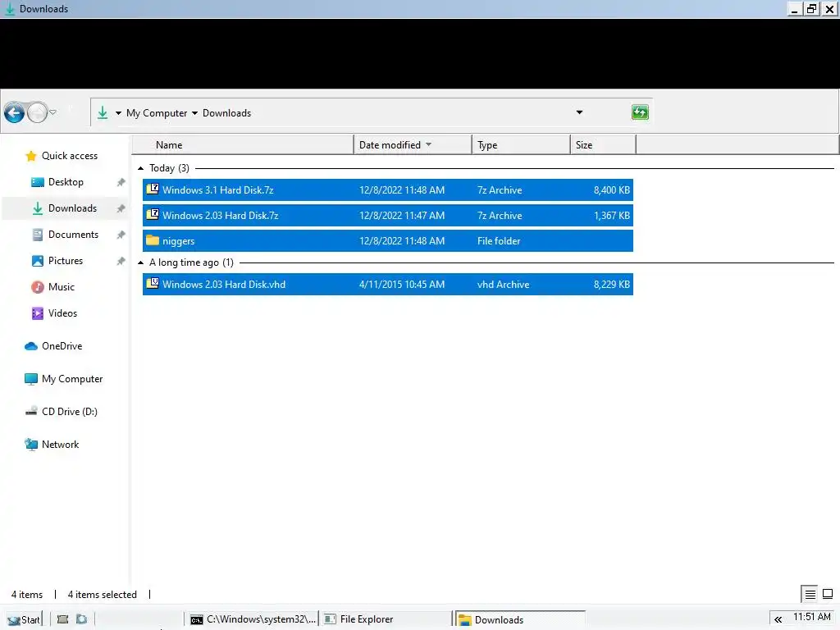Click the pin icon next to Pictures

point(121,261)
